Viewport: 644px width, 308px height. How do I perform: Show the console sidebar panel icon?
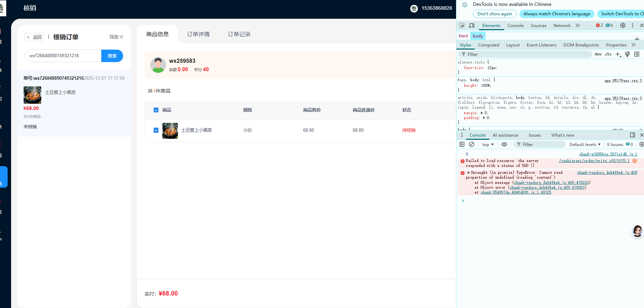[462, 144]
